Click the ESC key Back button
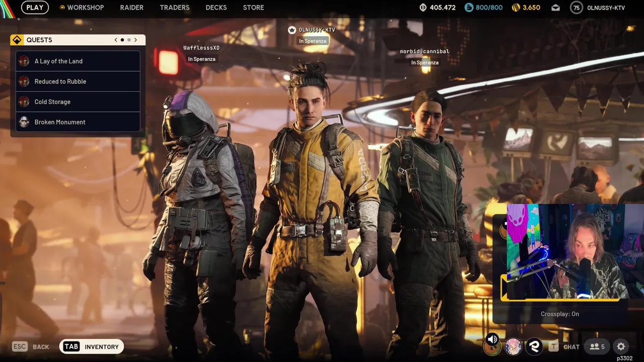The image size is (644, 362). 31,346
